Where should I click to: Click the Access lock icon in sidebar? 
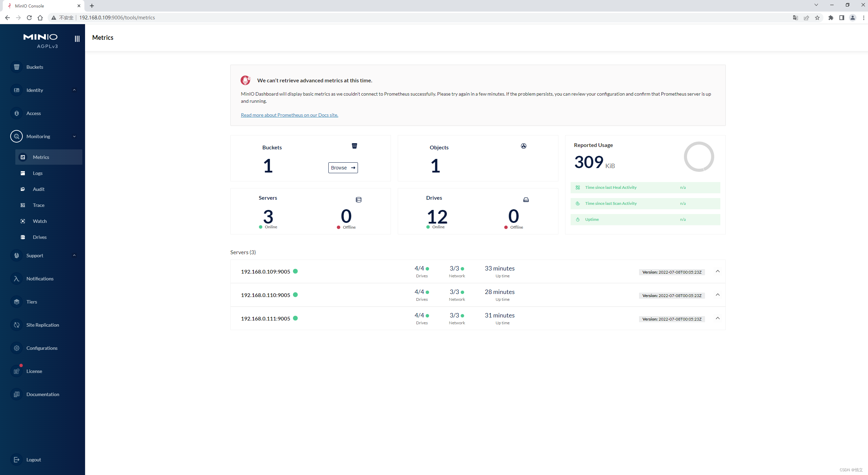(16, 113)
